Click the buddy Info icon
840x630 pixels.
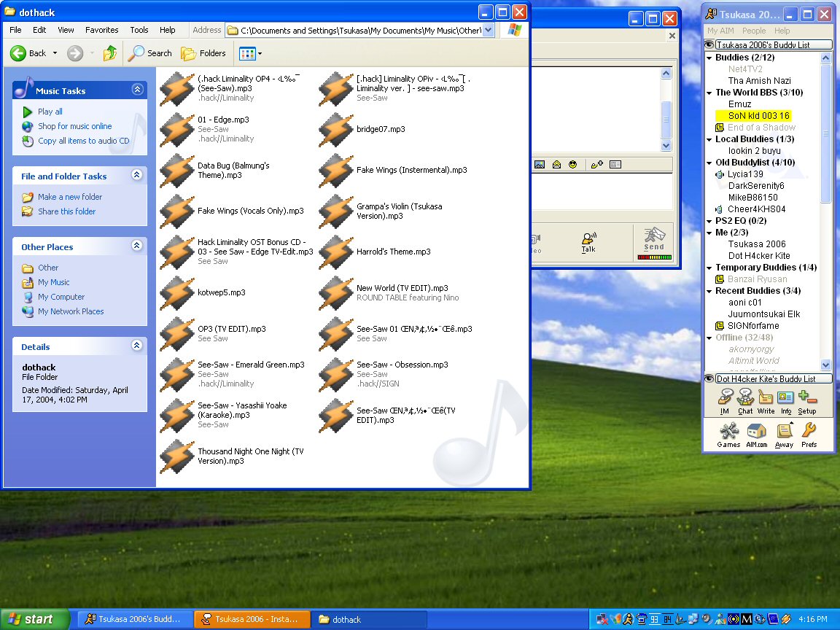click(x=785, y=400)
